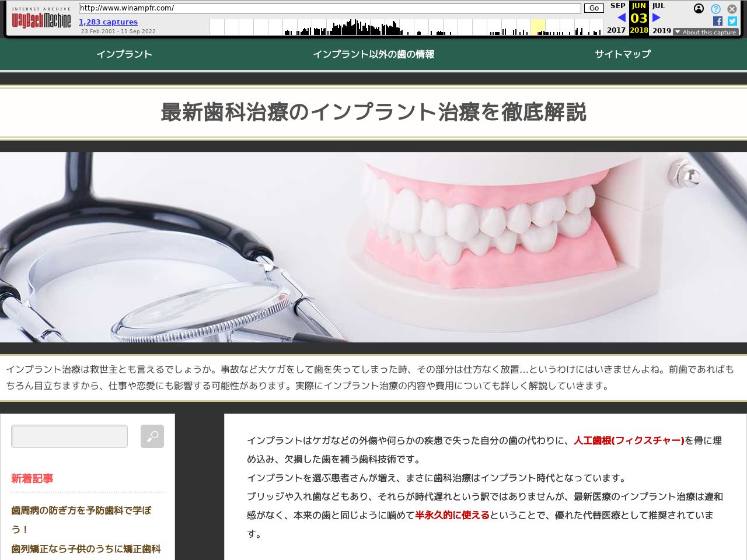Share capture on Twitter
747x560 pixels.
pyautogui.click(x=732, y=21)
